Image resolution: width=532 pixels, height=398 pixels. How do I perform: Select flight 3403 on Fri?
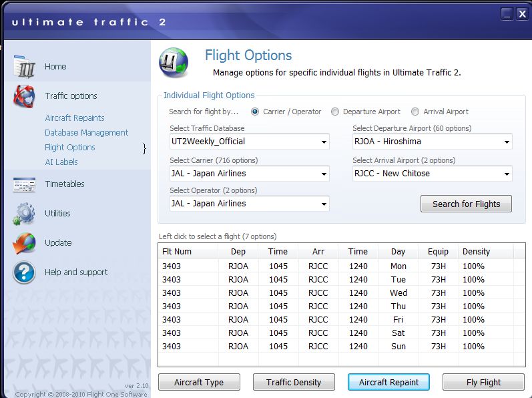point(342,320)
